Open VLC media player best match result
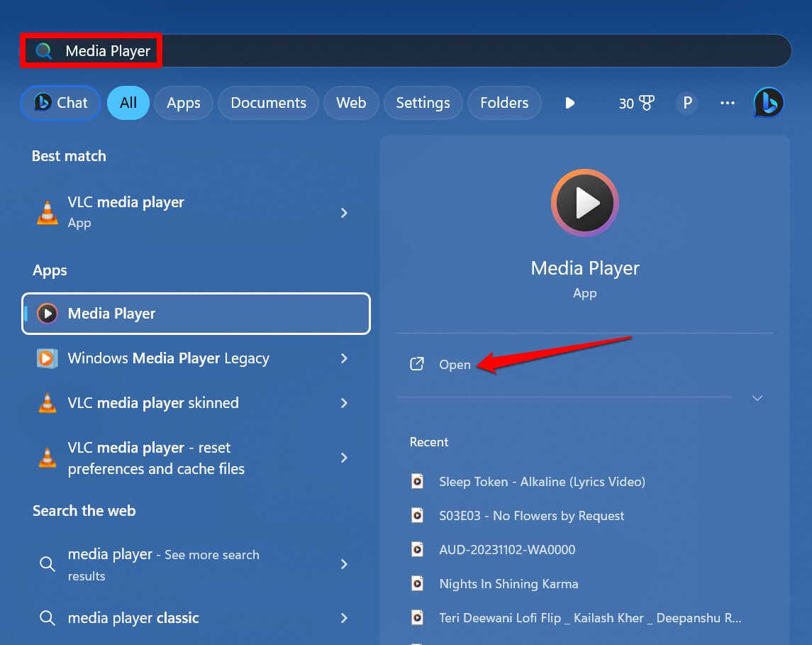 (x=196, y=212)
